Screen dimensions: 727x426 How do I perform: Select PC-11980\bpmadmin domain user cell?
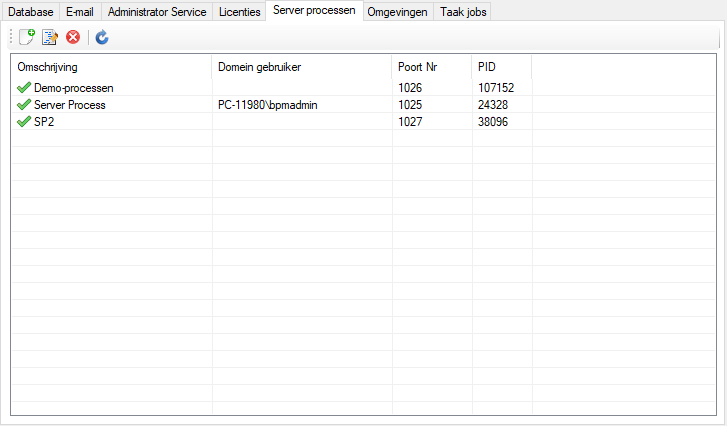(x=267, y=105)
